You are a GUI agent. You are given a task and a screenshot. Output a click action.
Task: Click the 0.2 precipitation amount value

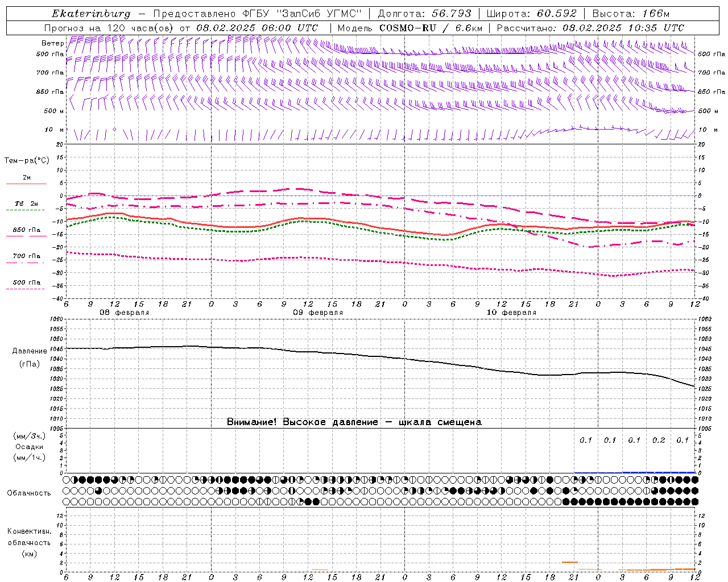pyautogui.click(x=659, y=440)
